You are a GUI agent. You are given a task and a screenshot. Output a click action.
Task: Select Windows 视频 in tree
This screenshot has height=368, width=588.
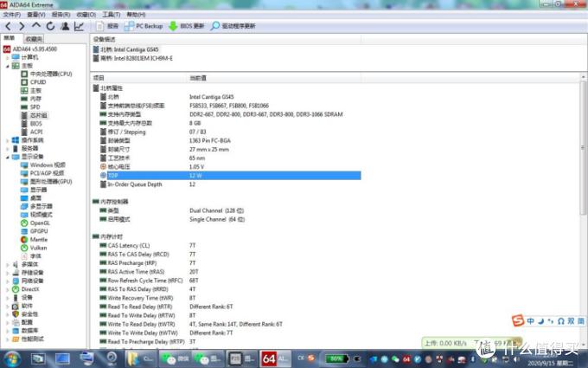(43, 165)
